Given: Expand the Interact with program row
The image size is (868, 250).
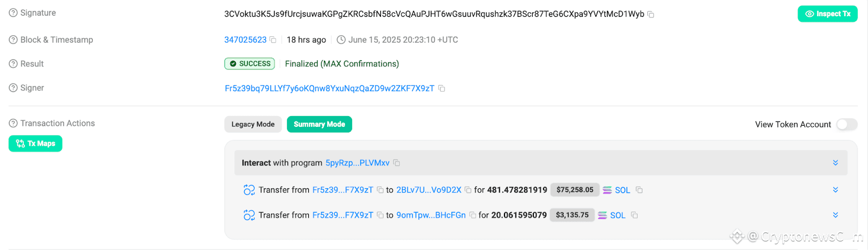Looking at the screenshot, I should click(x=835, y=163).
